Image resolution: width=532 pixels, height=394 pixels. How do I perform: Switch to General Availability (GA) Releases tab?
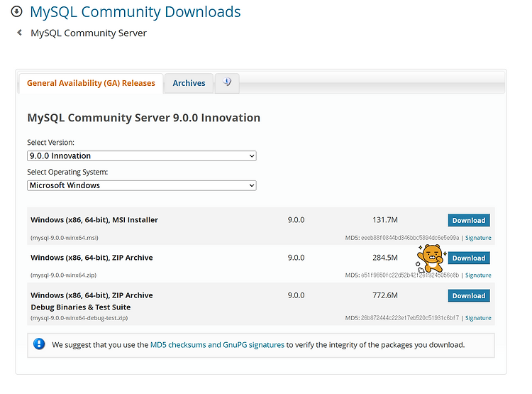(x=91, y=83)
